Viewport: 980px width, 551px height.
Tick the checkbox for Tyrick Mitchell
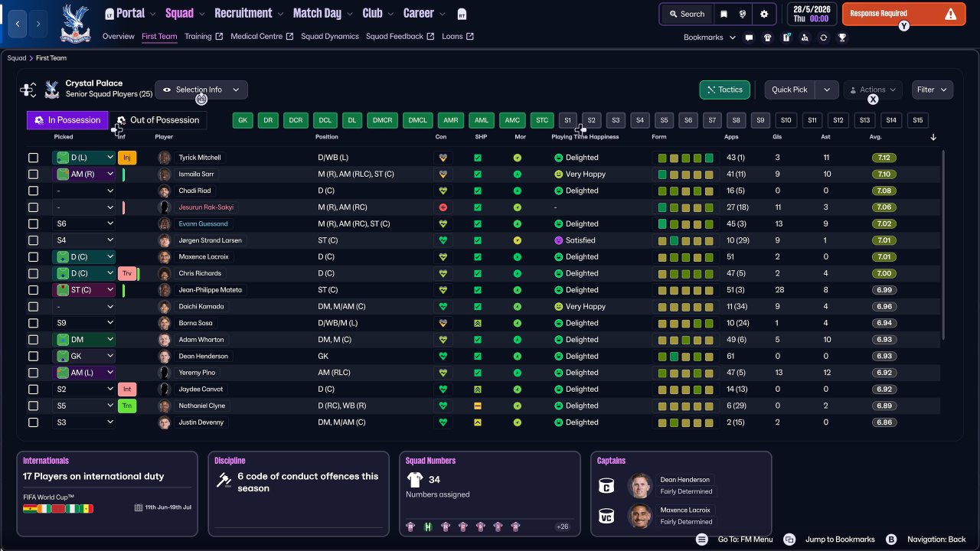click(33, 158)
